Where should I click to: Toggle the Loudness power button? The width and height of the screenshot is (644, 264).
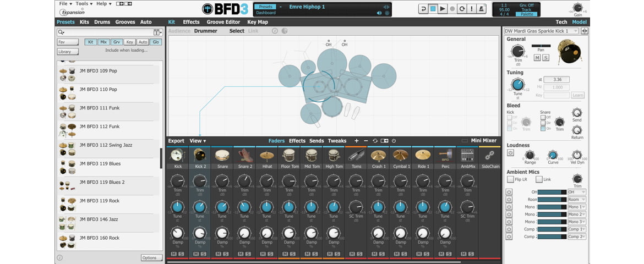coord(510,153)
